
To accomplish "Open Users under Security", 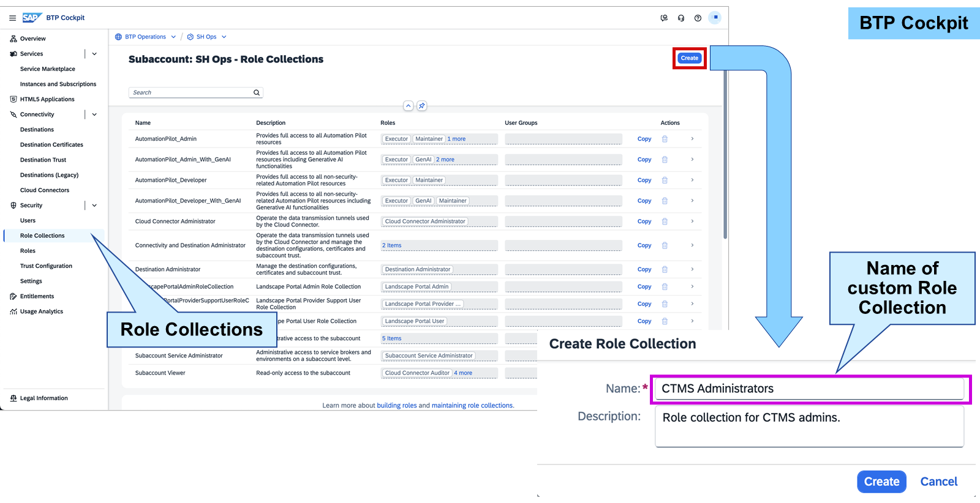I will pos(28,221).
